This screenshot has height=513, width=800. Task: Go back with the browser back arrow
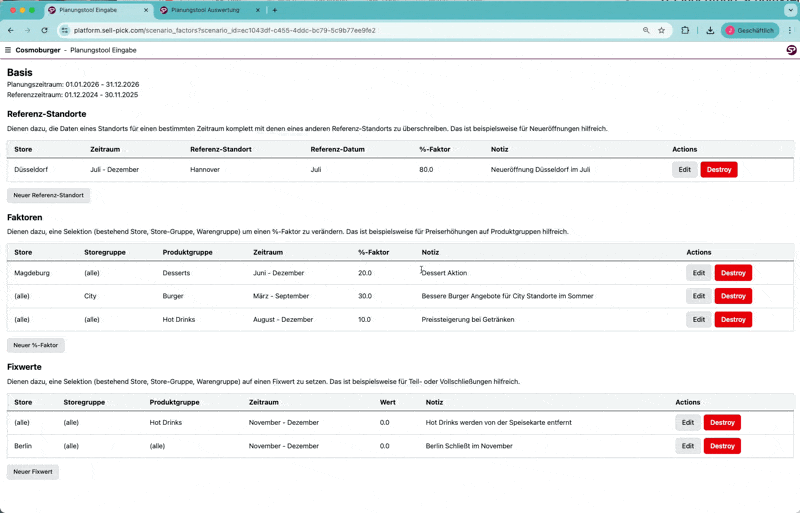pos(11,31)
